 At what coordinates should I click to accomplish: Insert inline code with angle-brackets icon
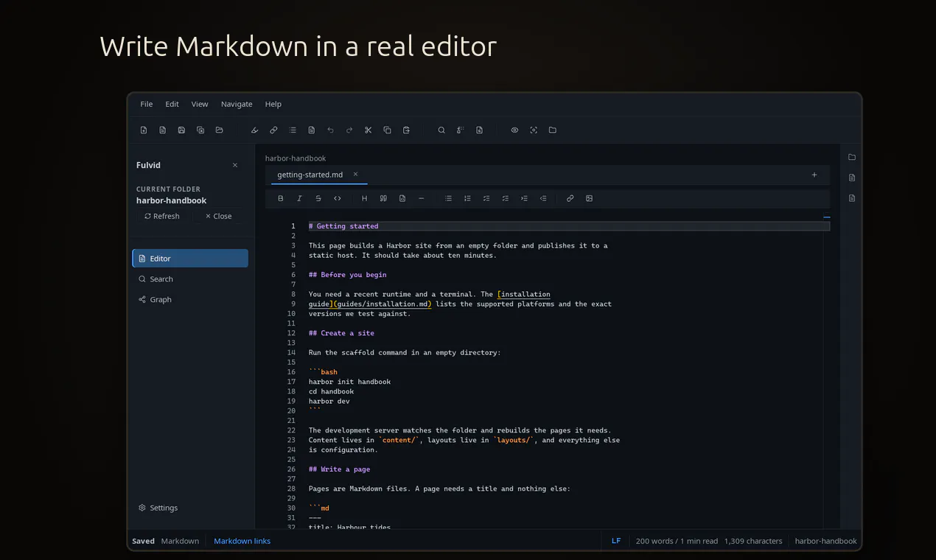pyautogui.click(x=338, y=198)
